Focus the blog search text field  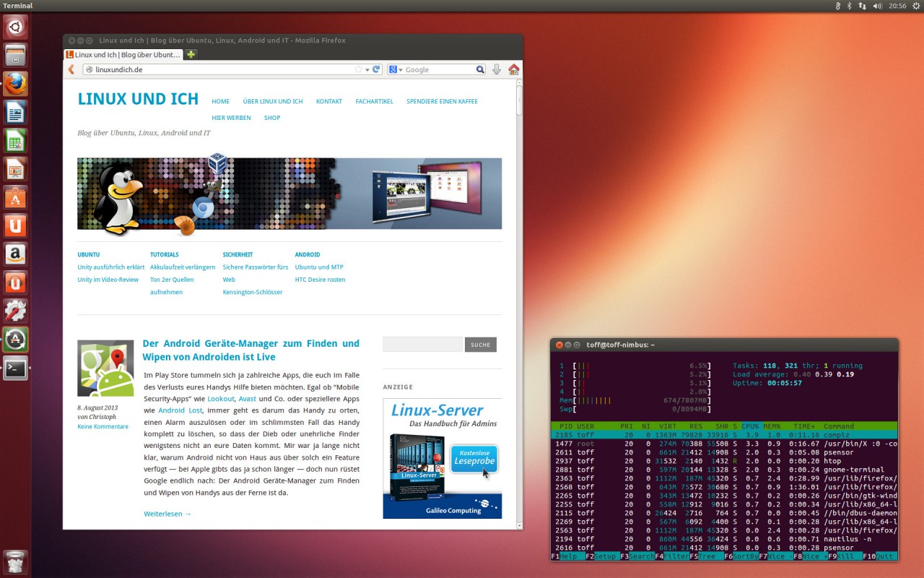[422, 345]
